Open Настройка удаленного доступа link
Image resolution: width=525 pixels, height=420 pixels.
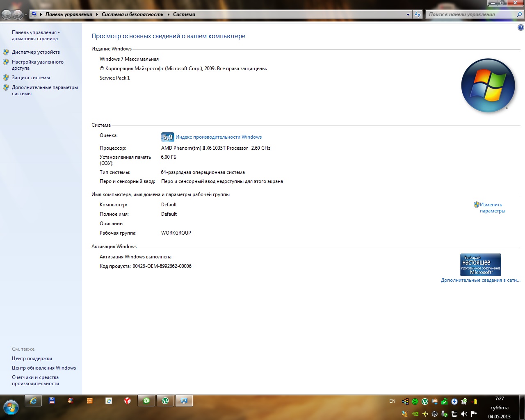coord(38,65)
